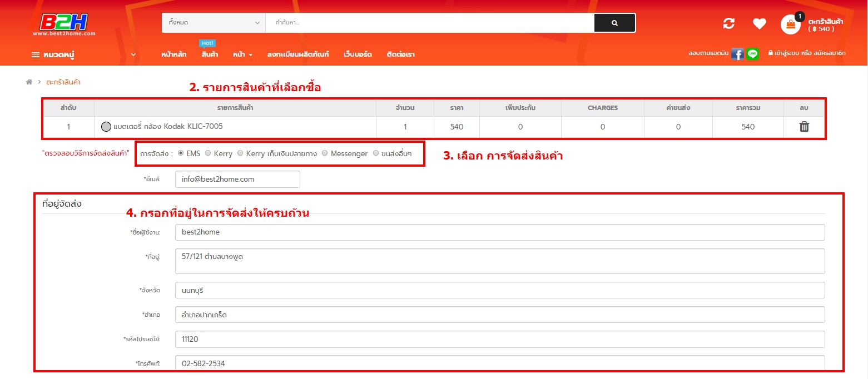Click the ตะกร้าสินค้า breadcrumb link
The height and width of the screenshot is (379, 868).
pos(63,82)
